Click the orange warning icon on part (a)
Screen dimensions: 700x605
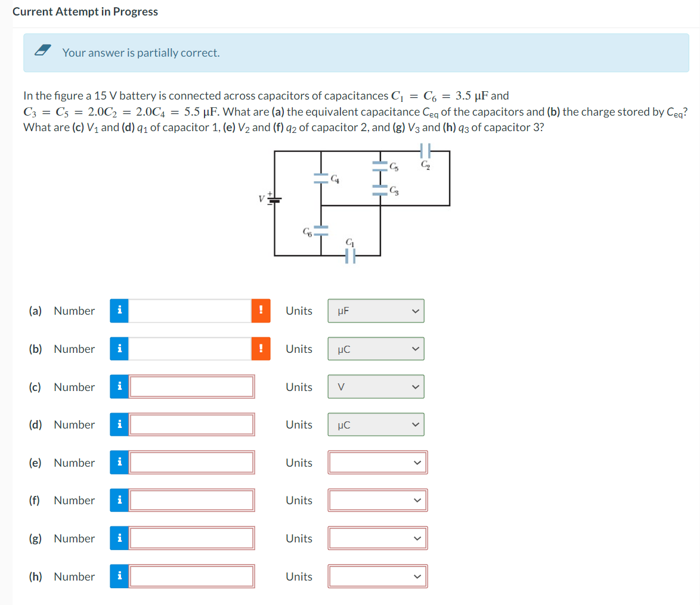tap(261, 311)
